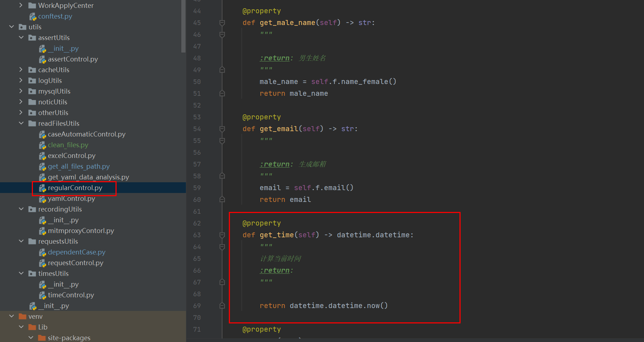Click the clean_files.py file icon
Viewport: 644px width, 342px height.
click(43, 145)
